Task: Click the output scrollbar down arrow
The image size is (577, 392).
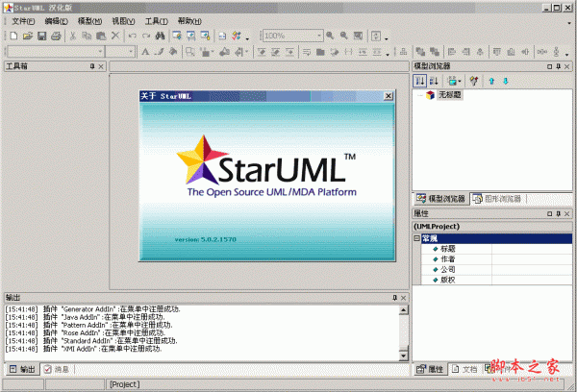Action: click(x=404, y=355)
